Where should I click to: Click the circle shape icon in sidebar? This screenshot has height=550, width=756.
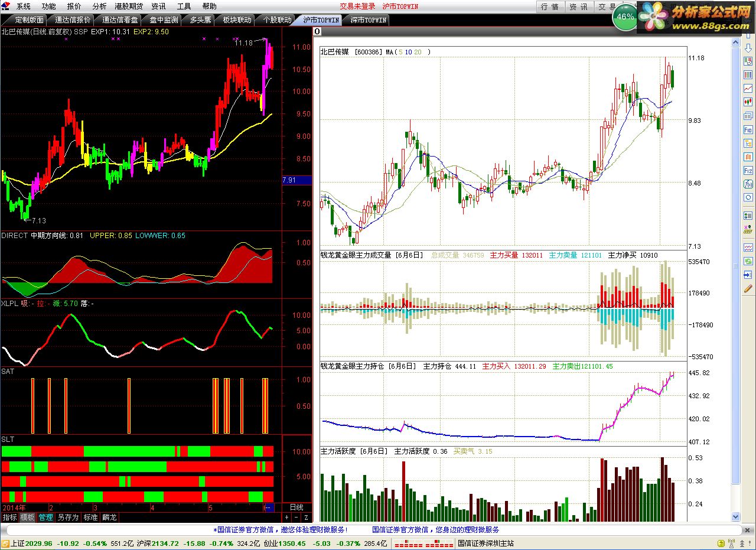point(748,197)
